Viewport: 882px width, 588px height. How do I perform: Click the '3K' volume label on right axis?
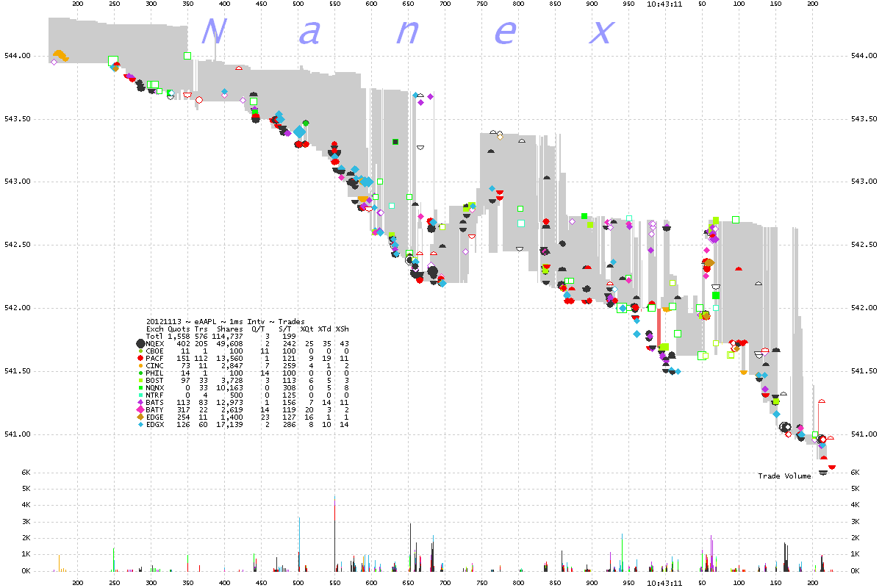(855, 522)
